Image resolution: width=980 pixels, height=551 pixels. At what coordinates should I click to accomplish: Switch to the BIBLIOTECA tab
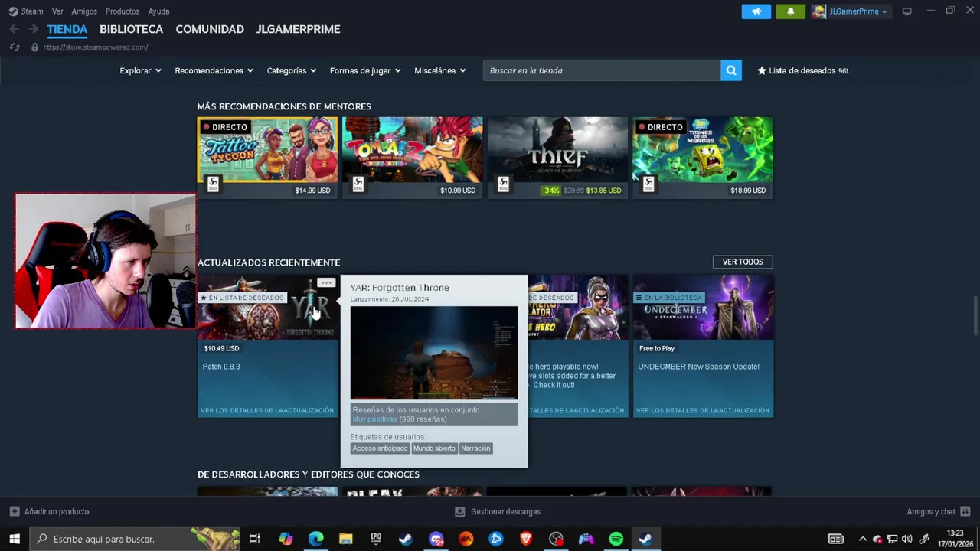coord(132,29)
